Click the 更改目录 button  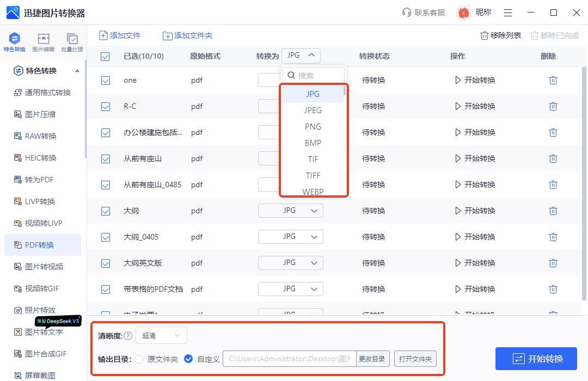coord(372,359)
